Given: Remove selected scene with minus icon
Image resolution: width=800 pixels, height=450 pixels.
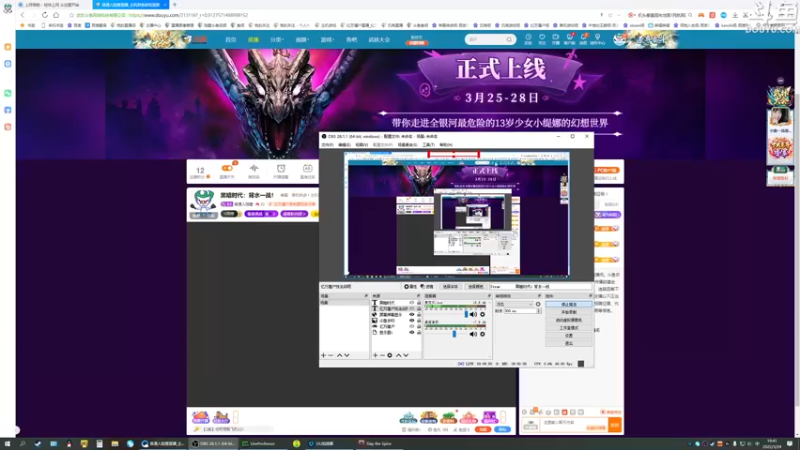Looking at the screenshot, I should click(331, 355).
